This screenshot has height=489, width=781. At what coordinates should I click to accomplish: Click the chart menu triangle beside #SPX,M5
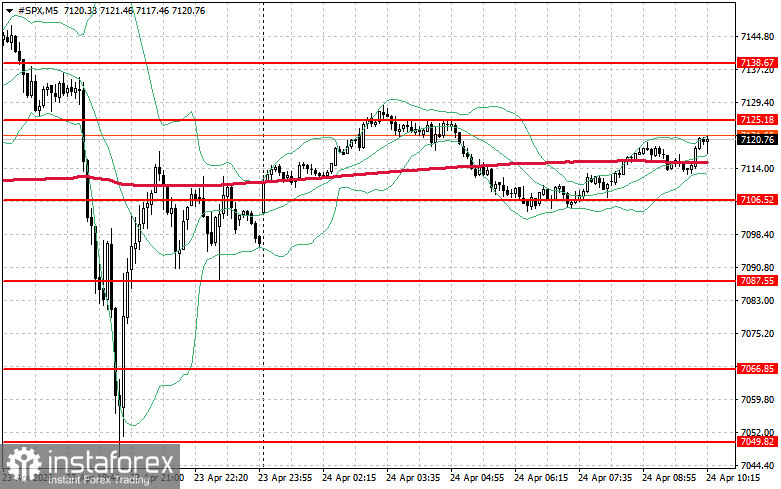pyautogui.click(x=9, y=11)
